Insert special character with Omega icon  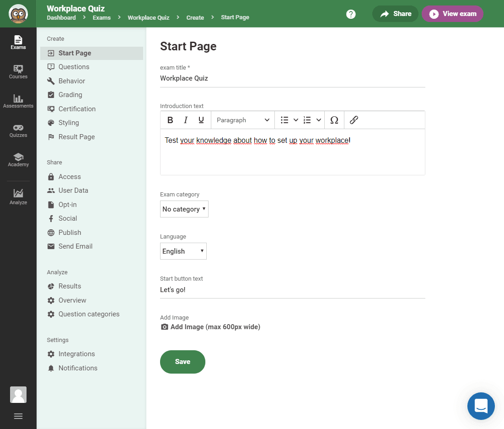tap(334, 120)
